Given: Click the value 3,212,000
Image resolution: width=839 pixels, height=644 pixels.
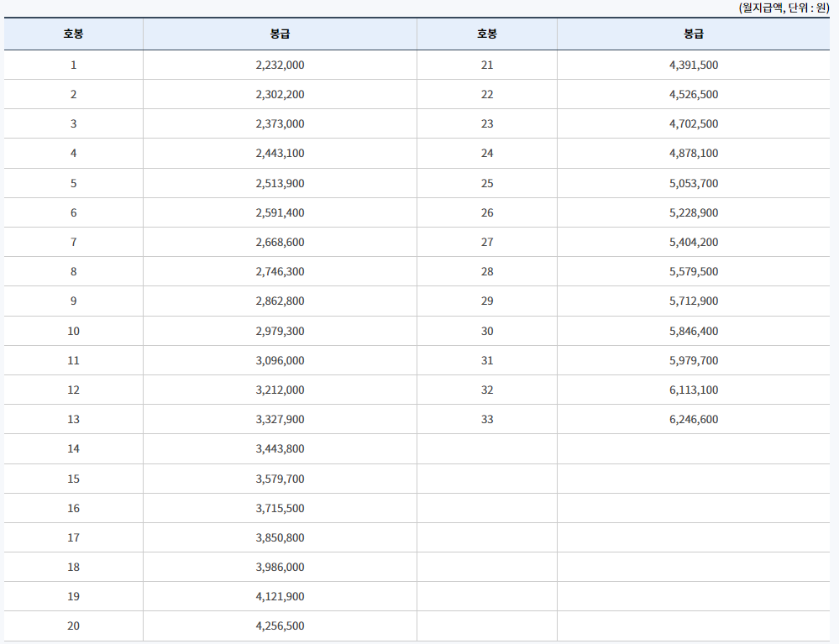Looking at the screenshot, I should click(280, 390).
